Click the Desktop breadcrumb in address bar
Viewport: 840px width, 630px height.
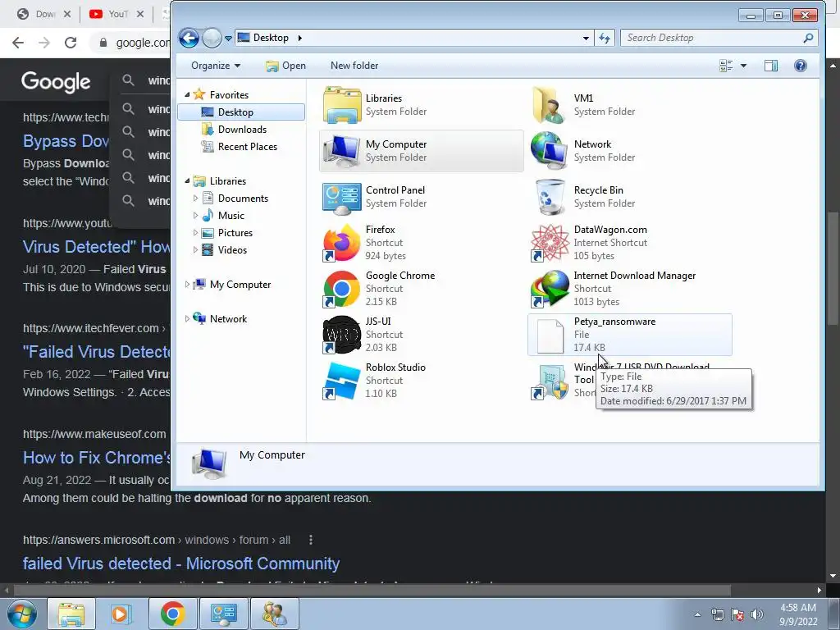[271, 38]
